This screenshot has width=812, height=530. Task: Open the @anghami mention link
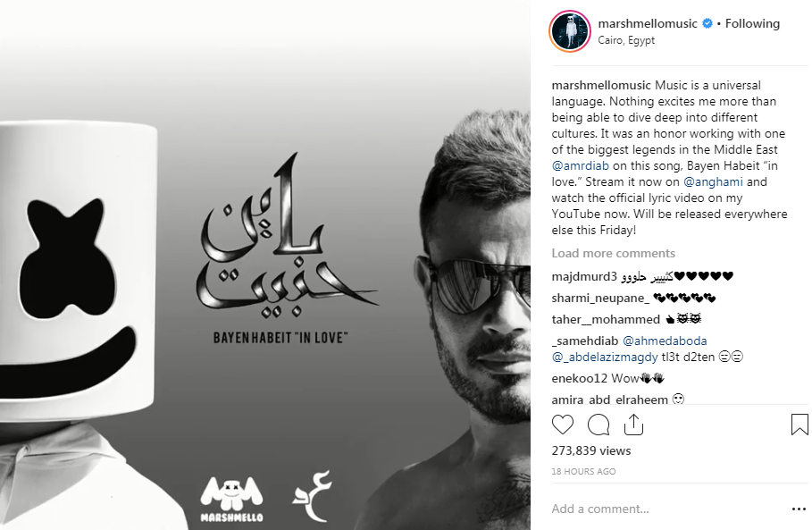coord(713,181)
